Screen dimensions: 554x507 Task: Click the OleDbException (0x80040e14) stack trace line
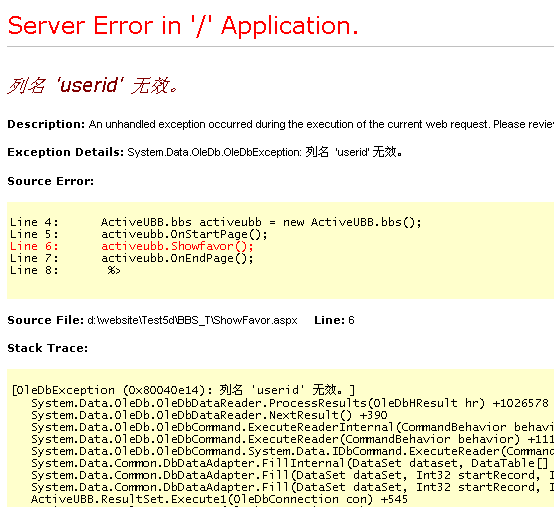tap(183, 390)
